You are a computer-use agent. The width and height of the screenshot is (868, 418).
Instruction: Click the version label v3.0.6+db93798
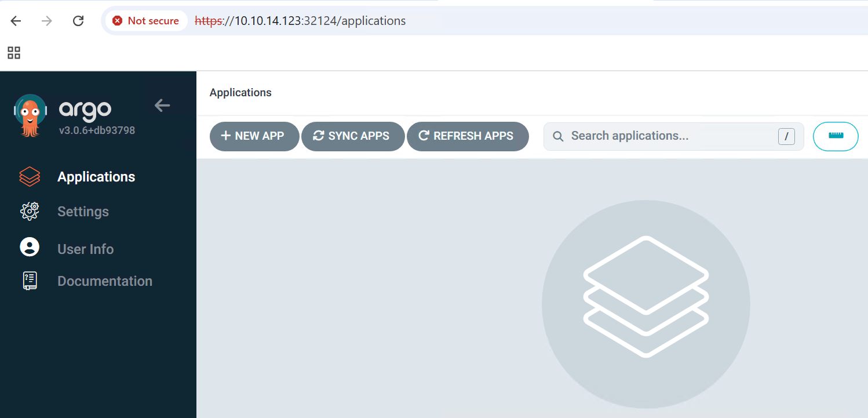tap(97, 131)
